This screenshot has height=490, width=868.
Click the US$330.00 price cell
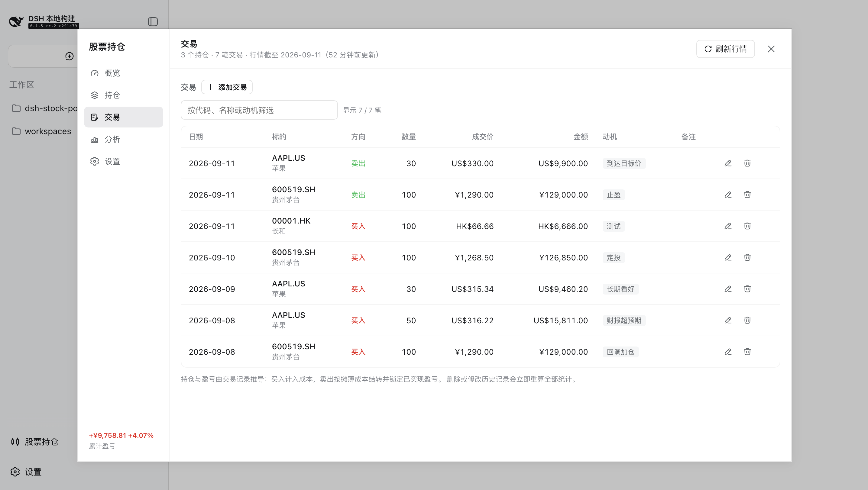(x=472, y=163)
